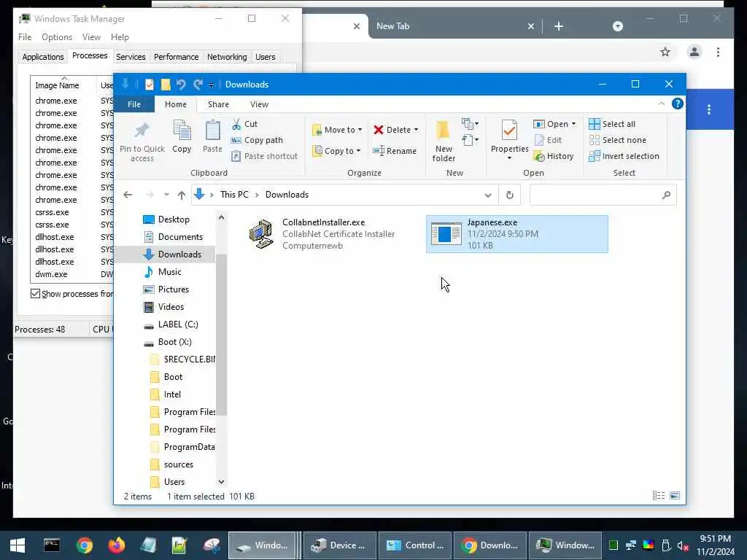Screen dimensions: 747x560
Task: Select the Japanese.exe file
Action: [517, 234]
